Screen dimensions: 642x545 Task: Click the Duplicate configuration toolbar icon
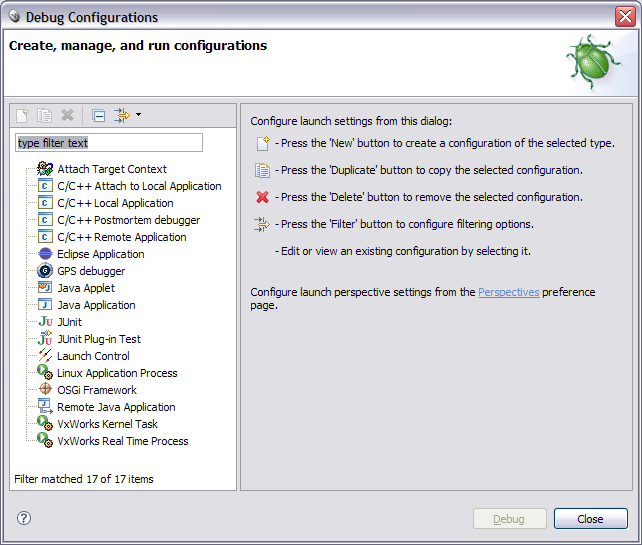coord(44,115)
